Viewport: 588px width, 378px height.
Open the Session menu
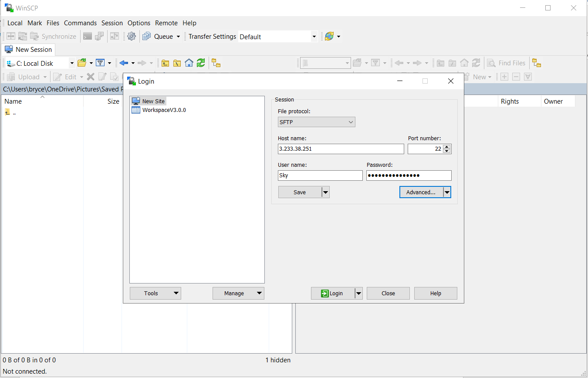(112, 23)
